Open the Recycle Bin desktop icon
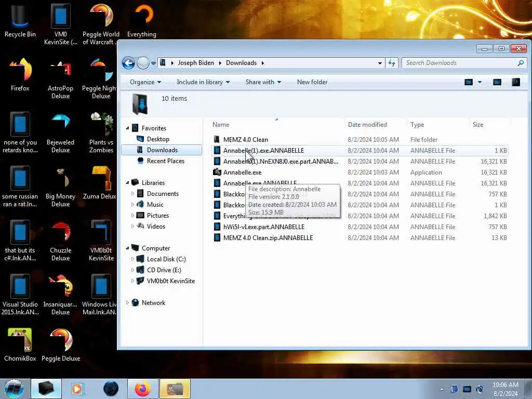Screen dimensions: 532x399 [20, 21]
